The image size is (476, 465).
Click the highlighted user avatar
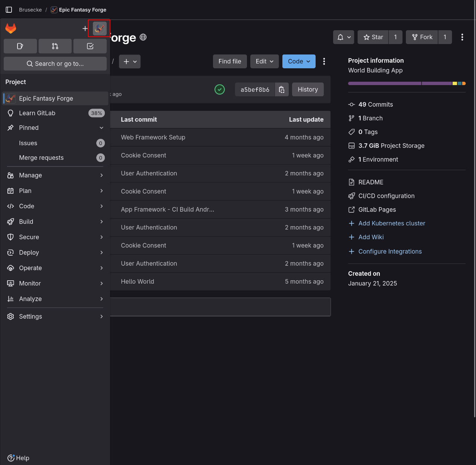coord(99,28)
